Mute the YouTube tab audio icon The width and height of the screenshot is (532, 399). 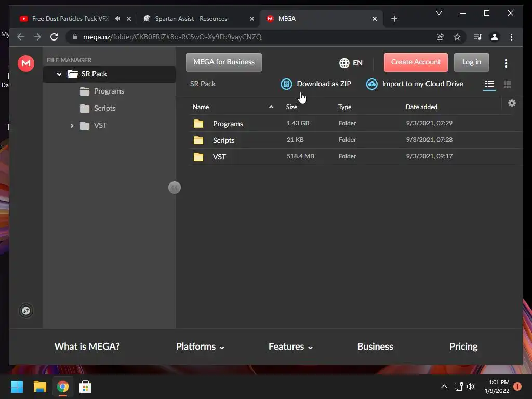tap(117, 19)
